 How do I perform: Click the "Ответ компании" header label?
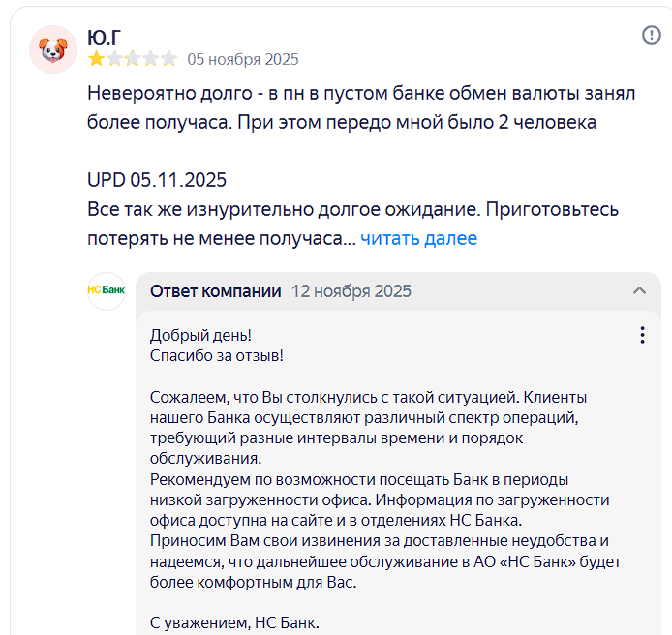click(216, 291)
